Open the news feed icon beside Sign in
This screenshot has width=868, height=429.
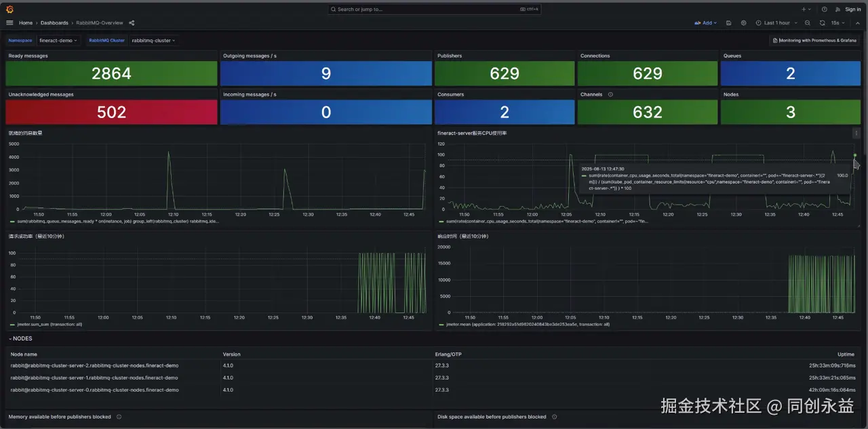[838, 9]
